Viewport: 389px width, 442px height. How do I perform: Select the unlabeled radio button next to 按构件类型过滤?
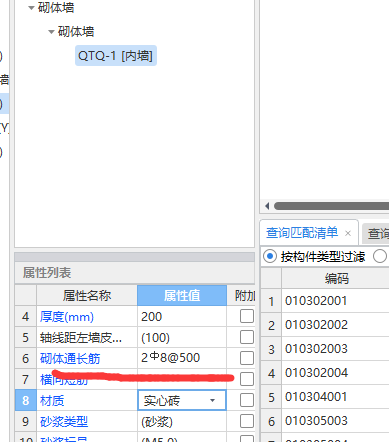[380, 257]
